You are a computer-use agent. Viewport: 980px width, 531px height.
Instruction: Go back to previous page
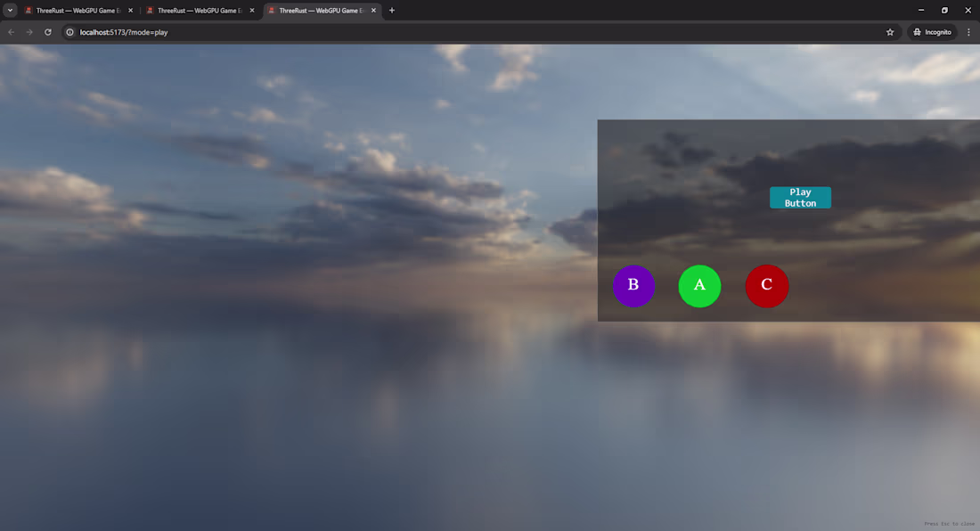12,32
